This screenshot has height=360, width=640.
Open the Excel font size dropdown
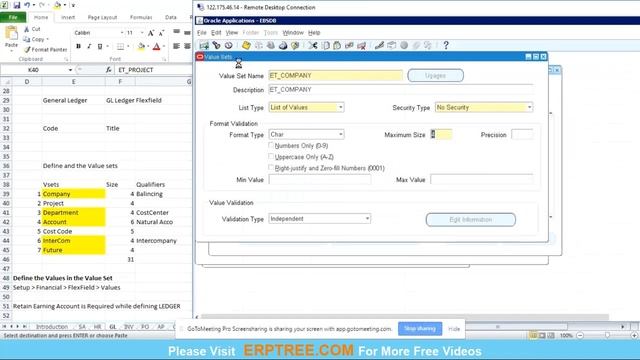pos(142,33)
